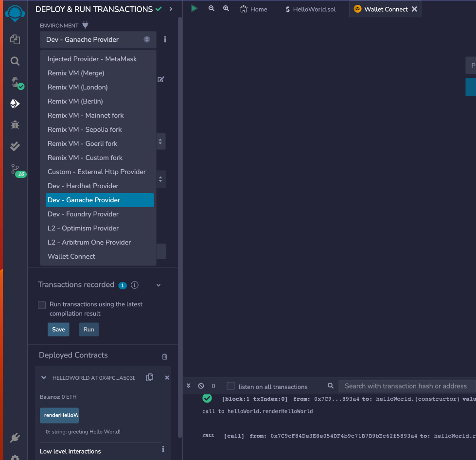The width and height of the screenshot is (476, 460).
Task: Click the Transactions recorded count badge
Action: (x=123, y=285)
